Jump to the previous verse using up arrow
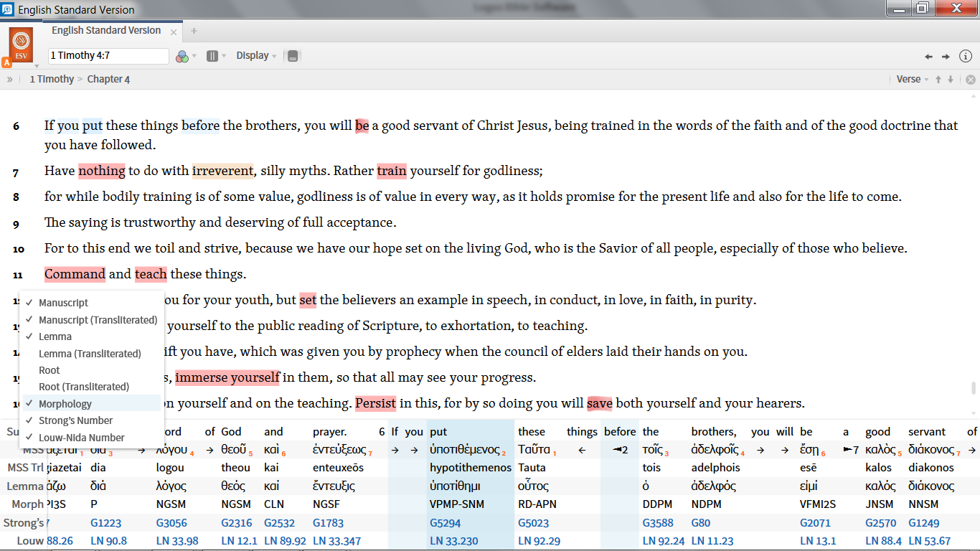Image resolution: width=980 pixels, height=551 pixels. tap(938, 80)
